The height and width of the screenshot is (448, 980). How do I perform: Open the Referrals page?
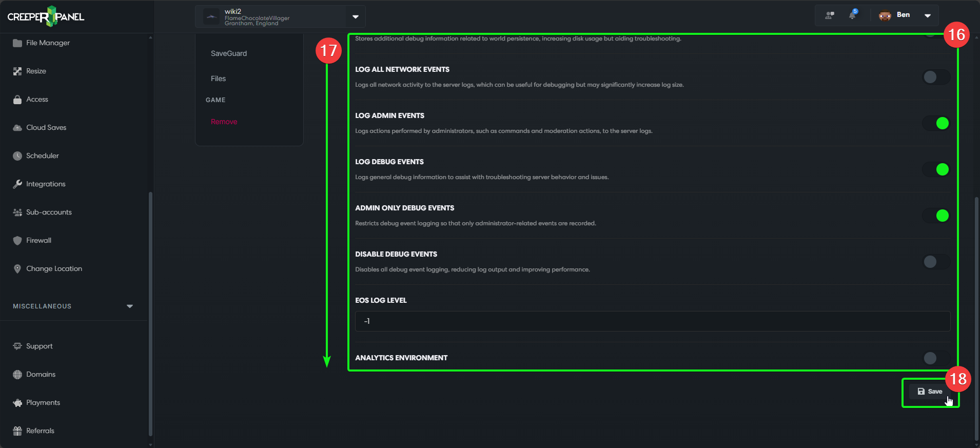tap(40, 431)
